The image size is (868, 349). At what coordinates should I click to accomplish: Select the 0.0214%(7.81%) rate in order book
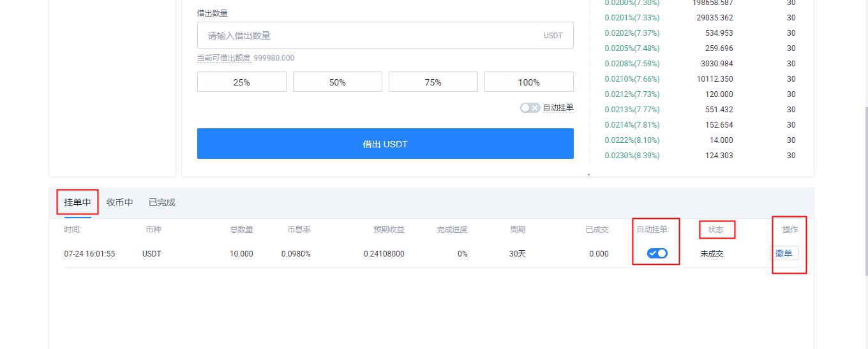[632, 125]
